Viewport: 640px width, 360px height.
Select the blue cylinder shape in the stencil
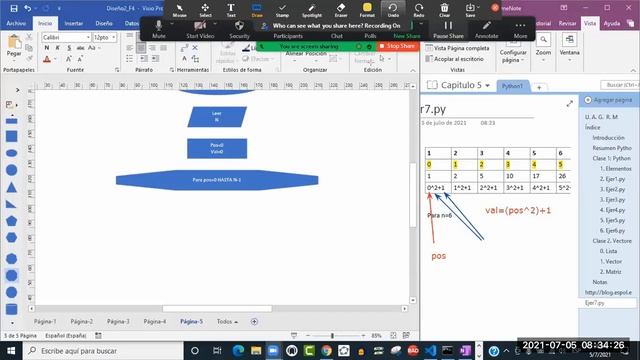[x=11, y=309]
